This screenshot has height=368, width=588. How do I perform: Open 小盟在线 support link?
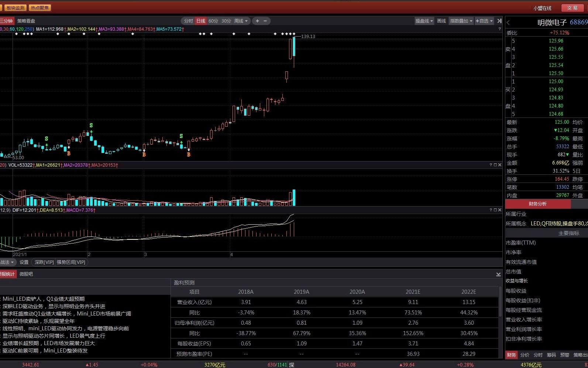(x=542, y=8)
